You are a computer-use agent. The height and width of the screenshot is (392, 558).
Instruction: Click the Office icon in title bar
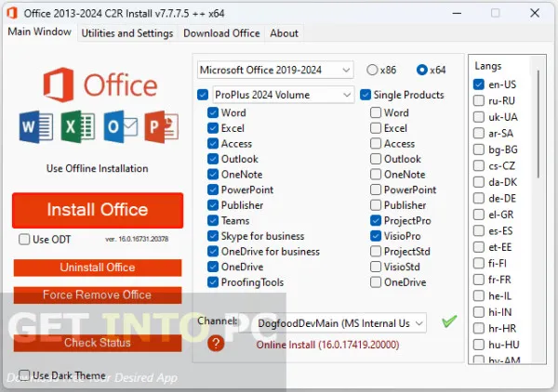tap(12, 13)
